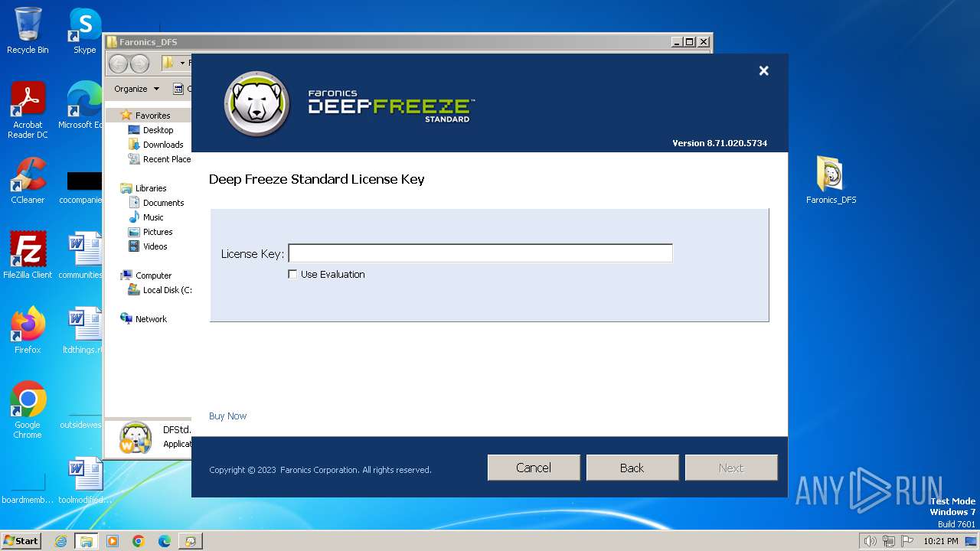
Task: Launch CCleaner from desktop
Action: [x=28, y=181]
